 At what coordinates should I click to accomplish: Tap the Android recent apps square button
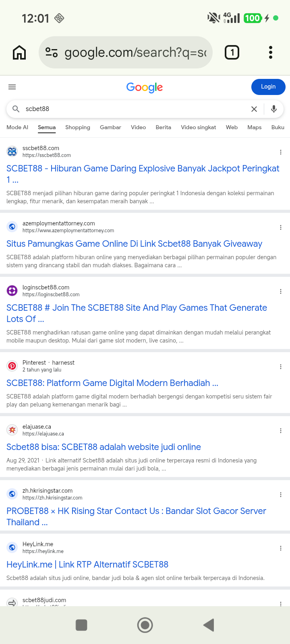(81, 625)
